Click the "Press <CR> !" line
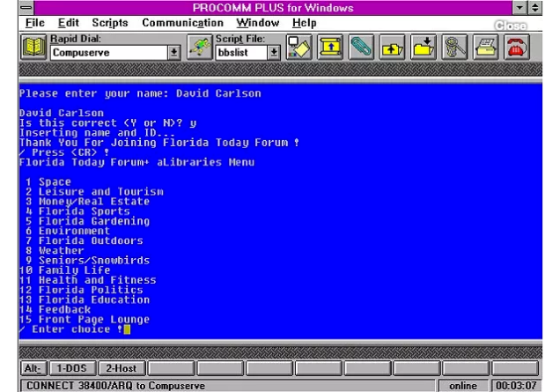Screen dimensions: 560x392 point(64,152)
